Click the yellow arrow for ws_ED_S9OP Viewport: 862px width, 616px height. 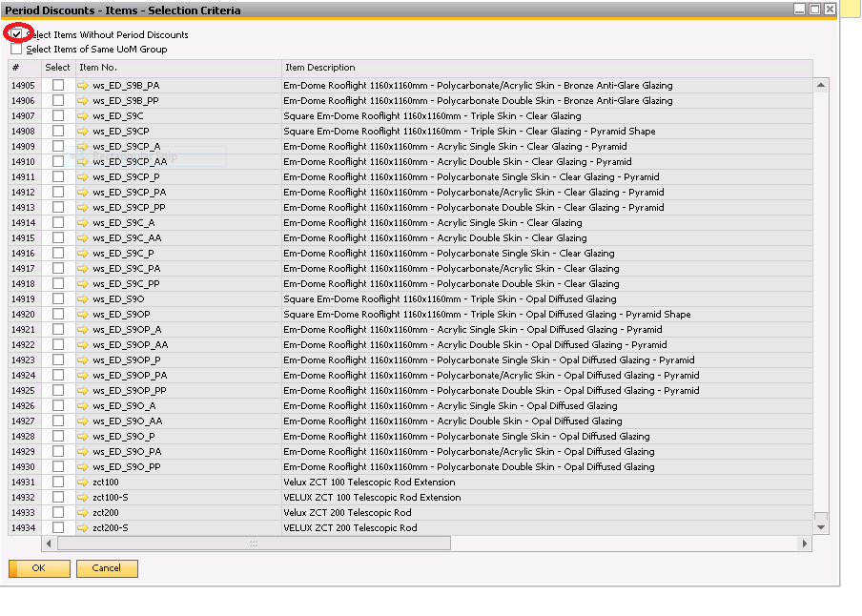tap(82, 315)
